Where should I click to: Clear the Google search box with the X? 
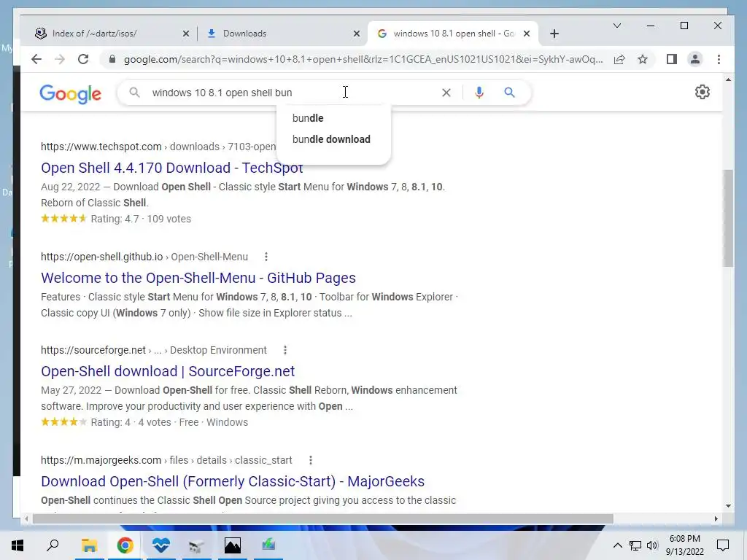pyautogui.click(x=446, y=93)
